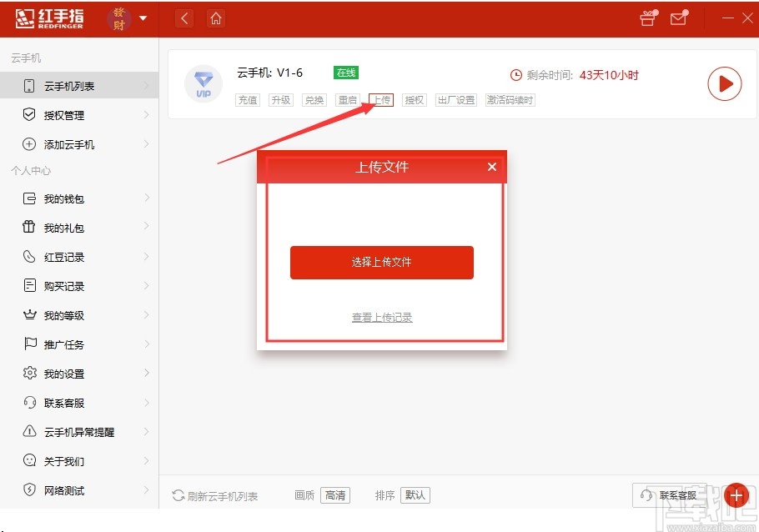
Task: Click the 红手指 REDFINGER logo
Action: (50, 18)
